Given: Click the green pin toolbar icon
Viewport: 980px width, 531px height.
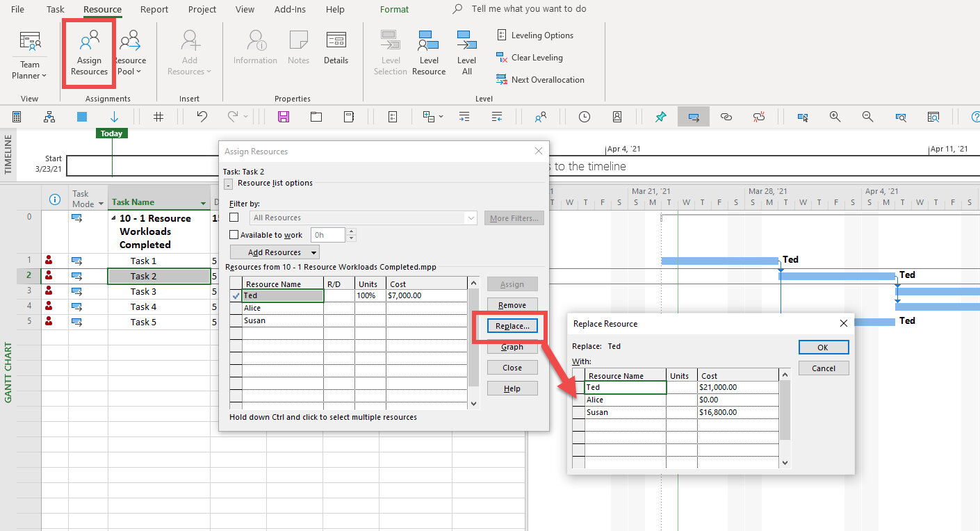Looking at the screenshot, I should pos(661,117).
